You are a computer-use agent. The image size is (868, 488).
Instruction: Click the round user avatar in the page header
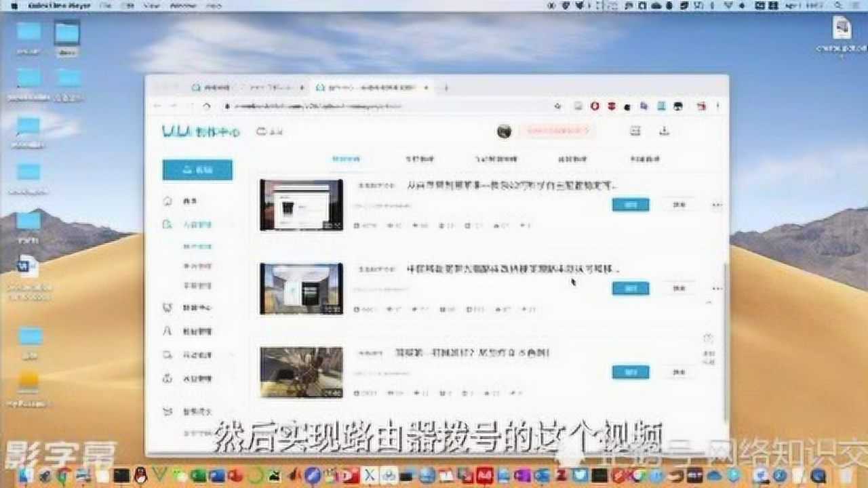point(504,131)
